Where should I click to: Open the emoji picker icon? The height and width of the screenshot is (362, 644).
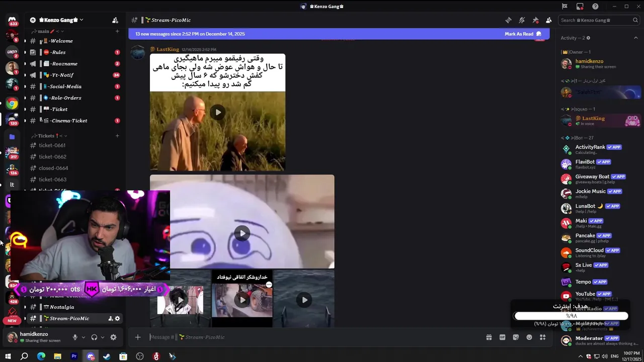(529, 337)
